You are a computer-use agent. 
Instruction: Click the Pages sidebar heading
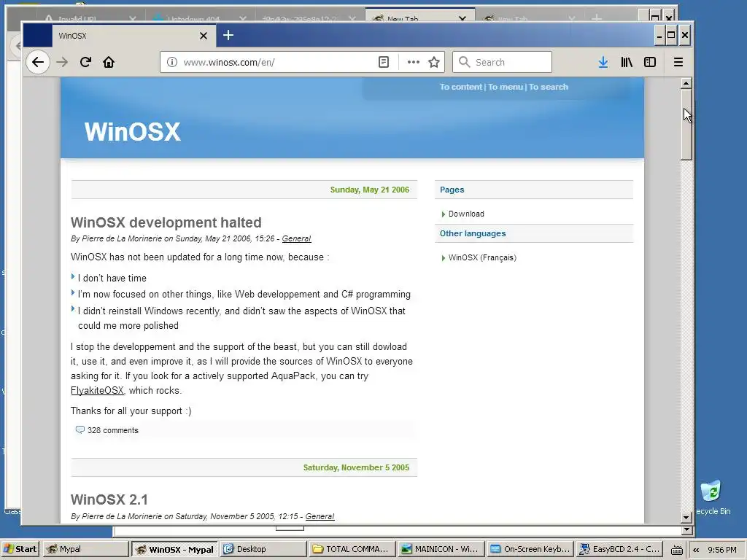[x=452, y=190]
